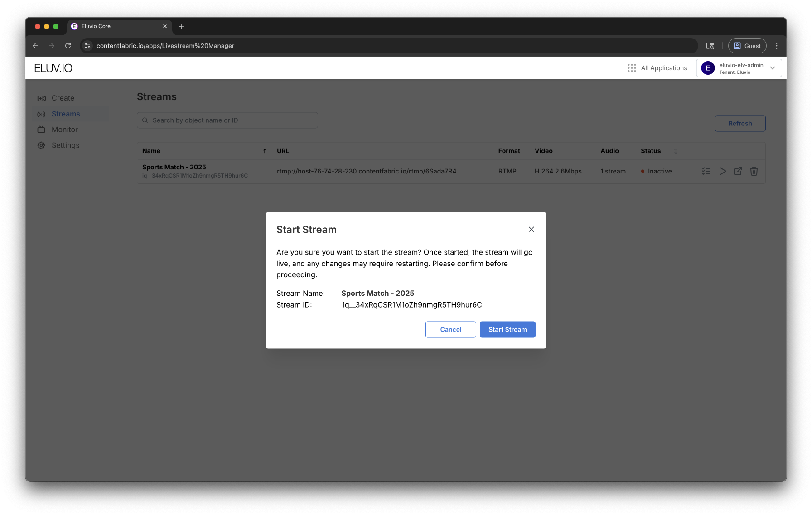Screen dimensions: 812x515
Task: Open the All Applications grid
Action: [x=657, y=68]
